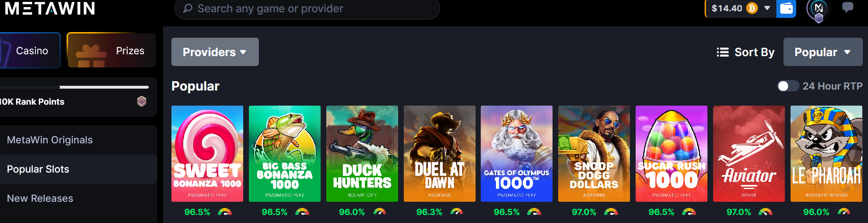
Task: Click the MetaWin logo
Action: coord(50,8)
